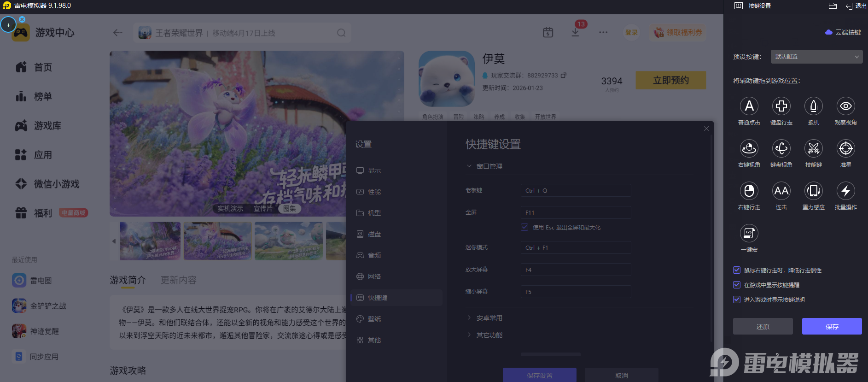Open 微信小游戏 in the sidebar
This screenshot has width=868, height=382.
[x=47, y=184]
